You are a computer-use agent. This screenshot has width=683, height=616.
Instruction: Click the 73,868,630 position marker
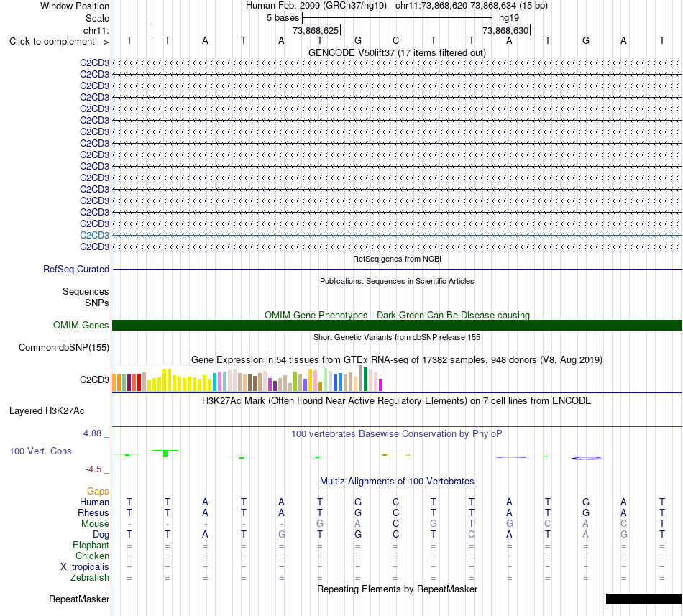pyautogui.click(x=506, y=30)
